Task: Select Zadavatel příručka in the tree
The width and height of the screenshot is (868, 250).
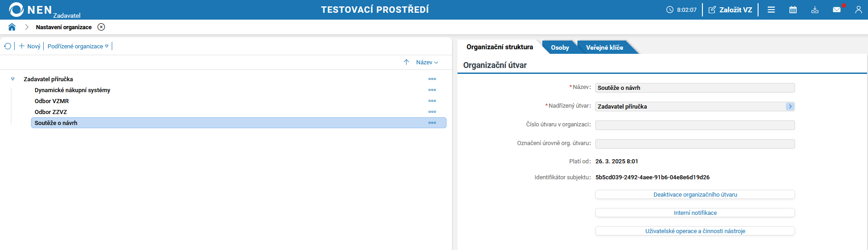Action: coord(48,79)
